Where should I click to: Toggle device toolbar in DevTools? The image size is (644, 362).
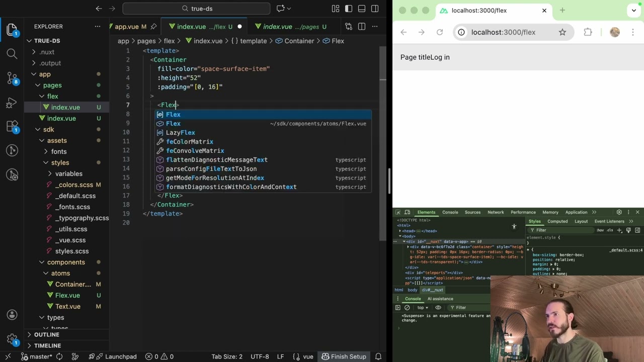coord(407,212)
